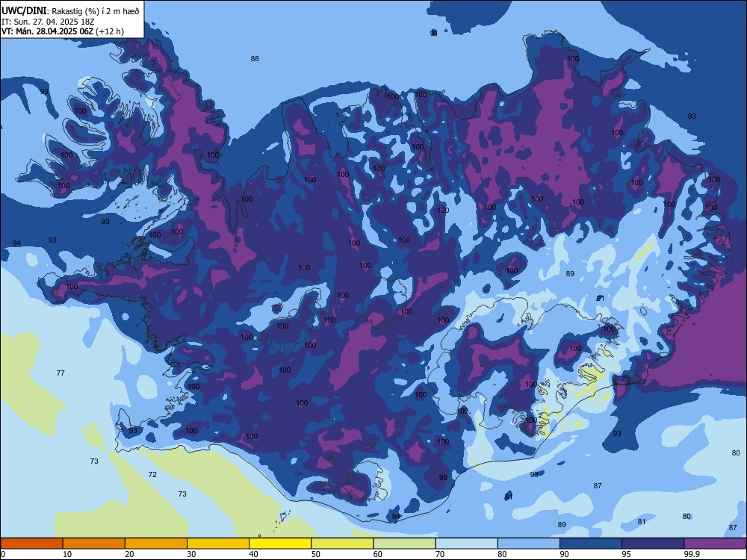Click the legend tick label 50
Image resolution: width=747 pixels, height=560 pixels.
[315, 554]
